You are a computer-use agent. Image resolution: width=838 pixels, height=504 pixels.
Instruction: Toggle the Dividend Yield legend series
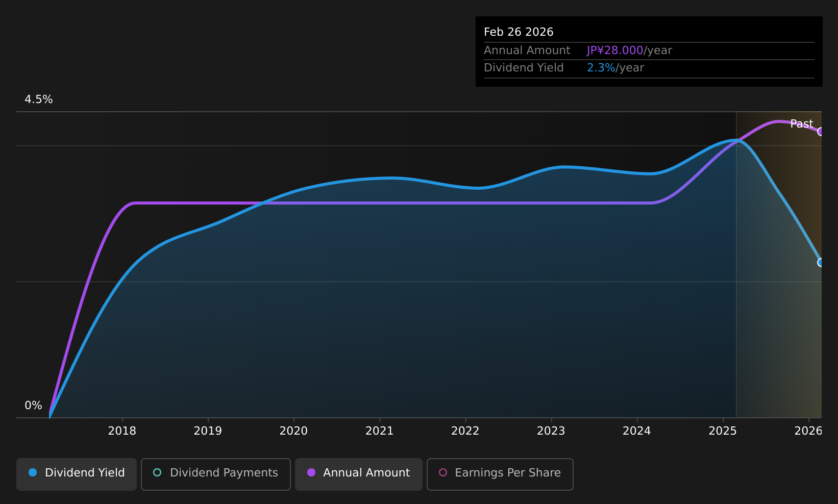77,474
